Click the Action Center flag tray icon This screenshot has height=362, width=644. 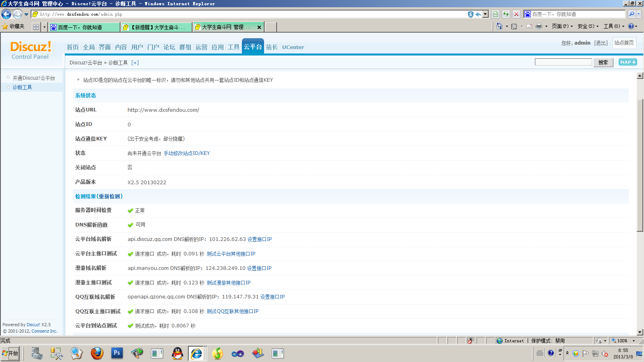pyautogui.click(x=586, y=354)
